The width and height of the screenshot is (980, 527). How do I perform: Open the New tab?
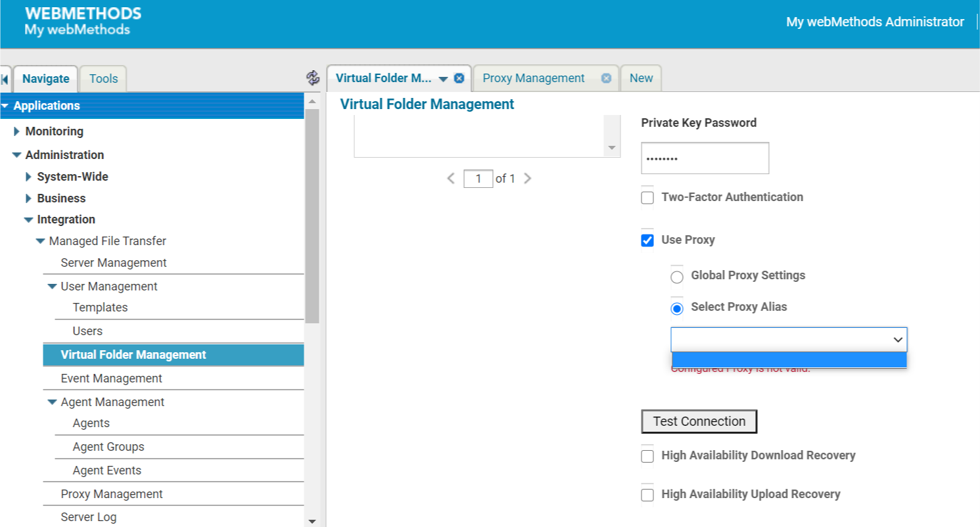click(x=641, y=78)
